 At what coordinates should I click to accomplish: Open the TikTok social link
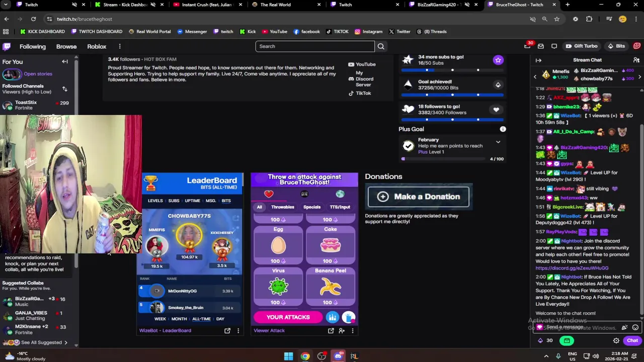point(360,93)
